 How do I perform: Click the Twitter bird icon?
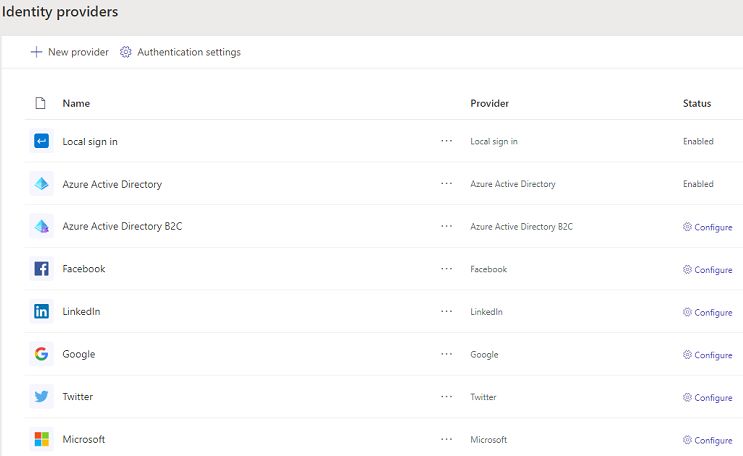[x=41, y=397]
